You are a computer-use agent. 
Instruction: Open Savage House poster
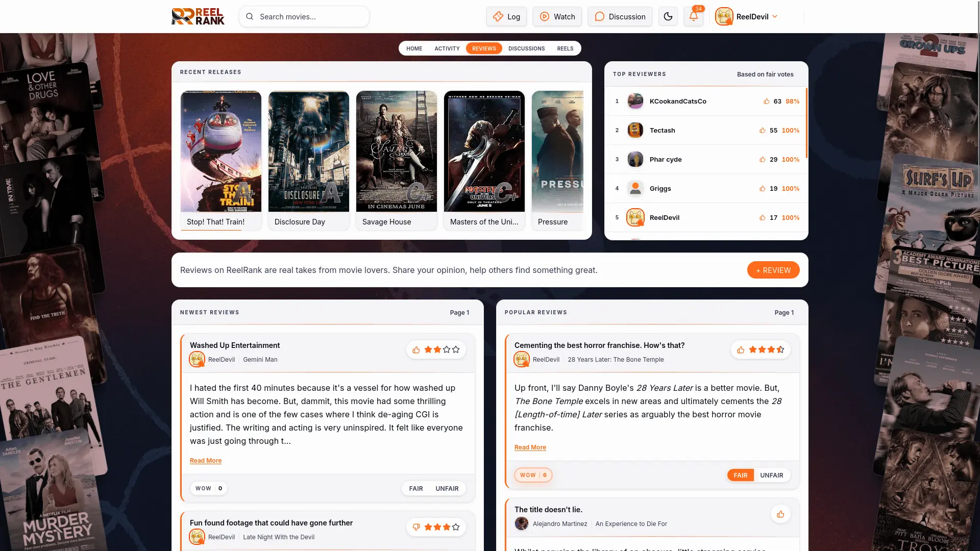pyautogui.click(x=397, y=152)
